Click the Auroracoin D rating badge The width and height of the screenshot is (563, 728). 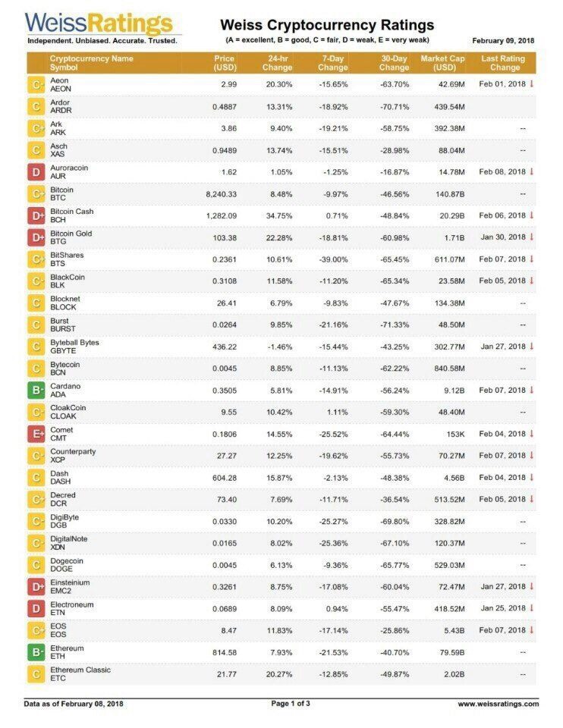click(x=36, y=172)
